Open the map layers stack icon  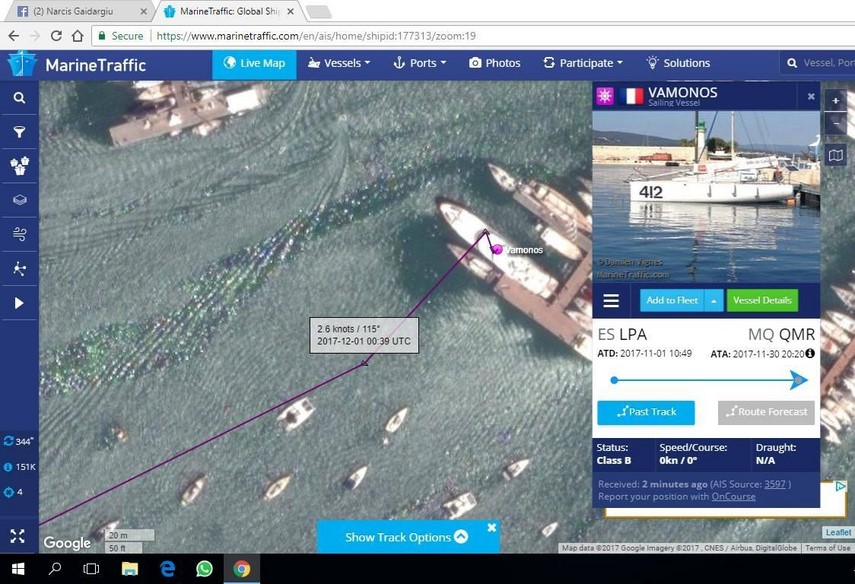(19, 200)
